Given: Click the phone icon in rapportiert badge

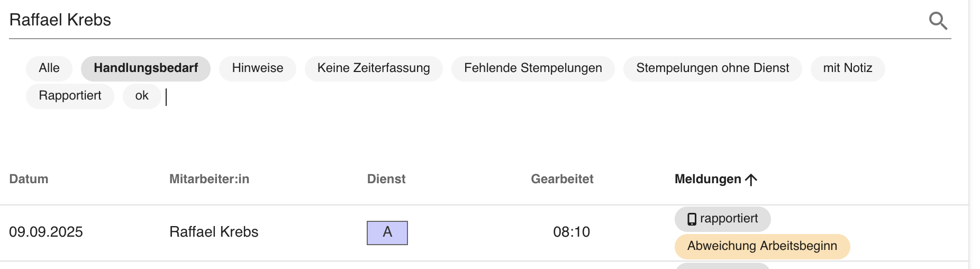Looking at the screenshot, I should click(692, 219).
